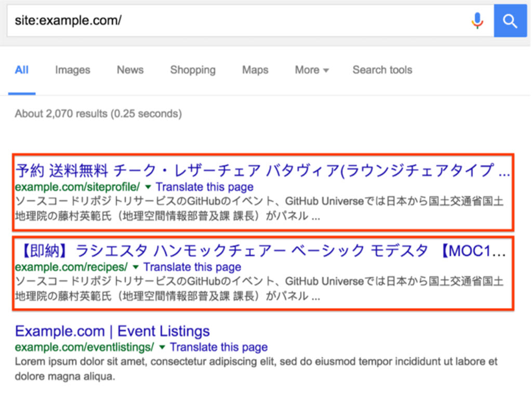Open the News tab
The height and width of the screenshot is (394, 532).
(x=130, y=70)
